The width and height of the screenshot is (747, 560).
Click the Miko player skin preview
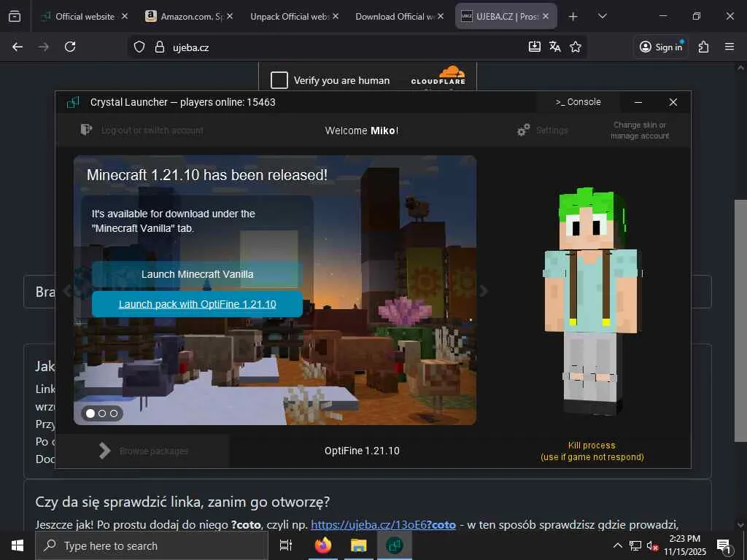(592, 301)
